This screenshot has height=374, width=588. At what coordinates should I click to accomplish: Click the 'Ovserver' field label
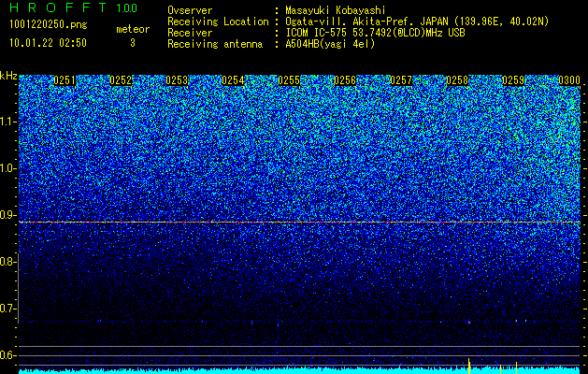coord(190,10)
